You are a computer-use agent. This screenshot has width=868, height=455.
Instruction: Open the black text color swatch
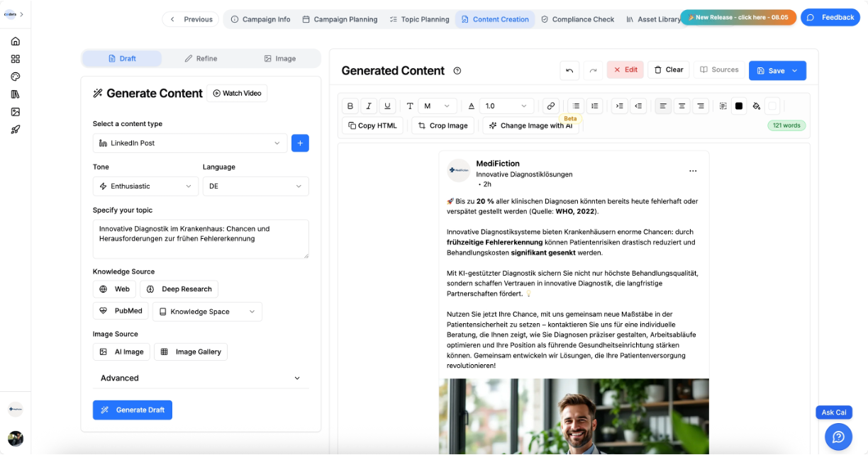pos(738,105)
